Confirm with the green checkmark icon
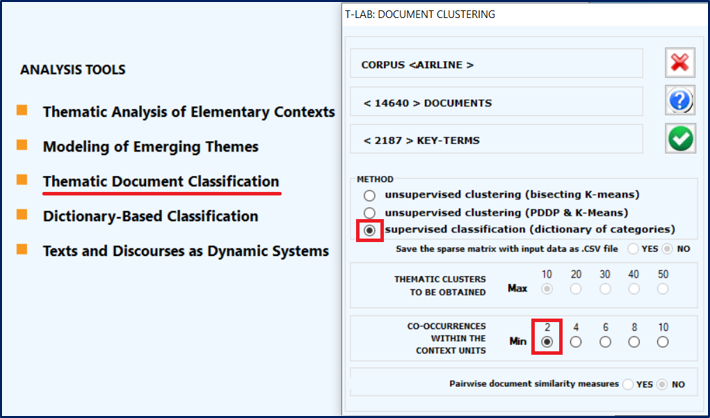The height and width of the screenshot is (418, 710). click(x=680, y=138)
